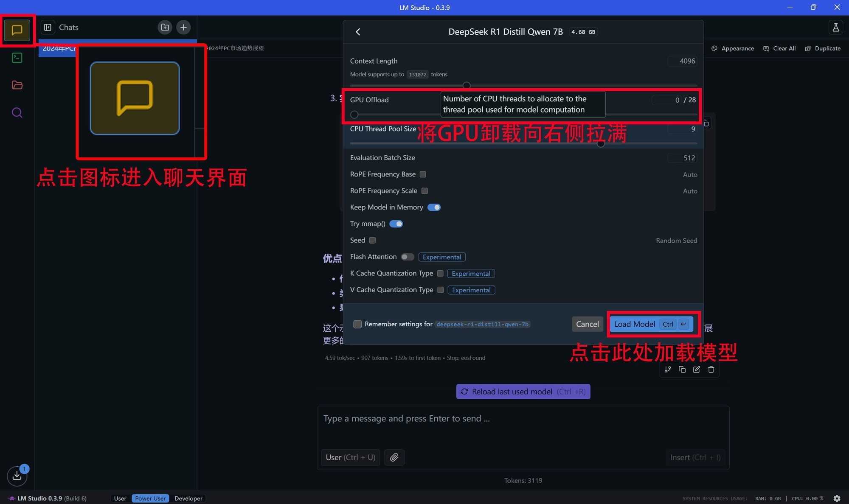Click Reload last used model

(x=523, y=392)
